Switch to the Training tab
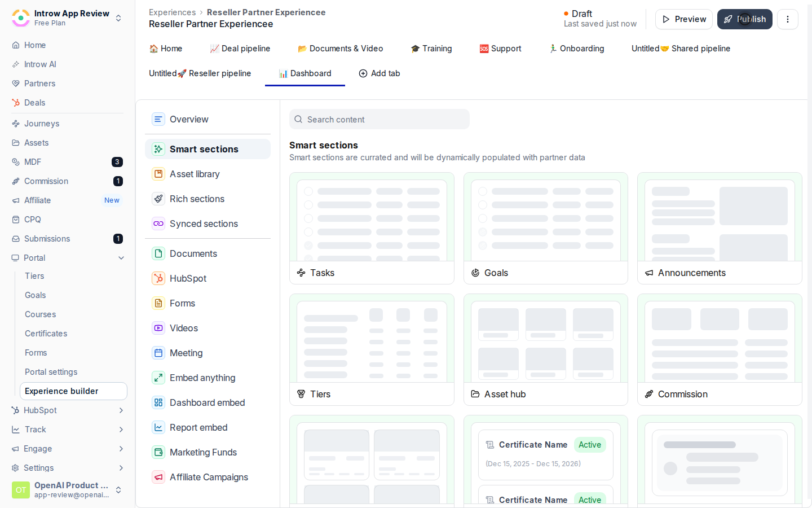Image resolution: width=812 pixels, height=508 pixels. (x=431, y=49)
